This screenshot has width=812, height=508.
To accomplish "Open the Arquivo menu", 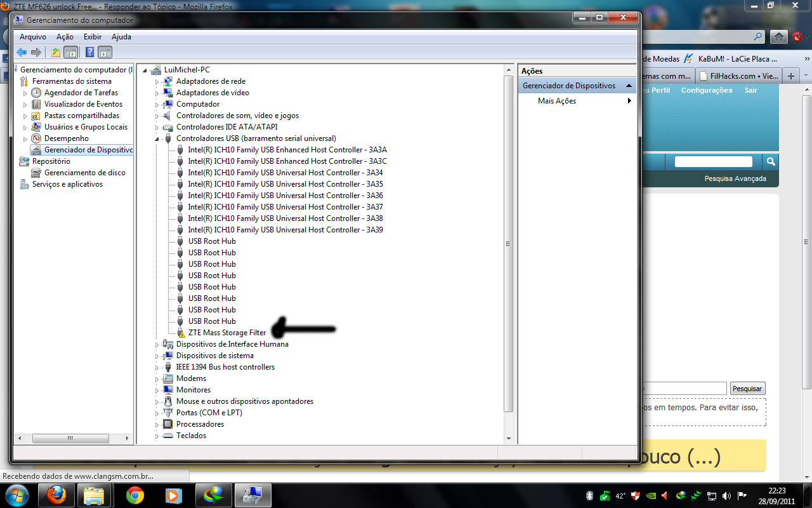I will tap(32, 37).
